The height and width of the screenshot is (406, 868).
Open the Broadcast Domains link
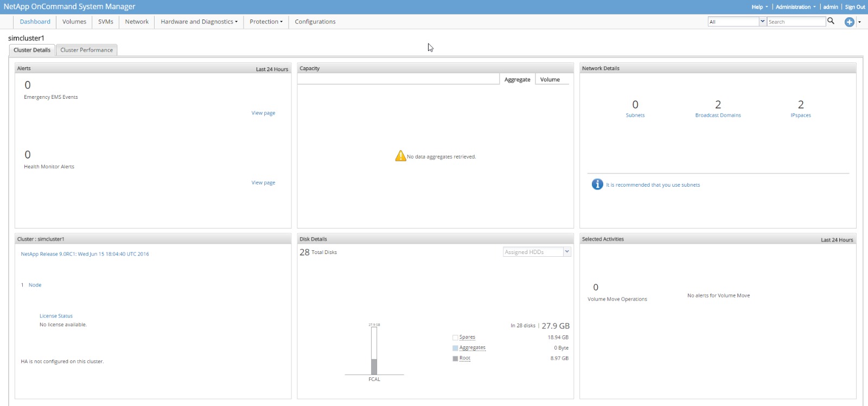pyautogui.click(x=718, y=115)
